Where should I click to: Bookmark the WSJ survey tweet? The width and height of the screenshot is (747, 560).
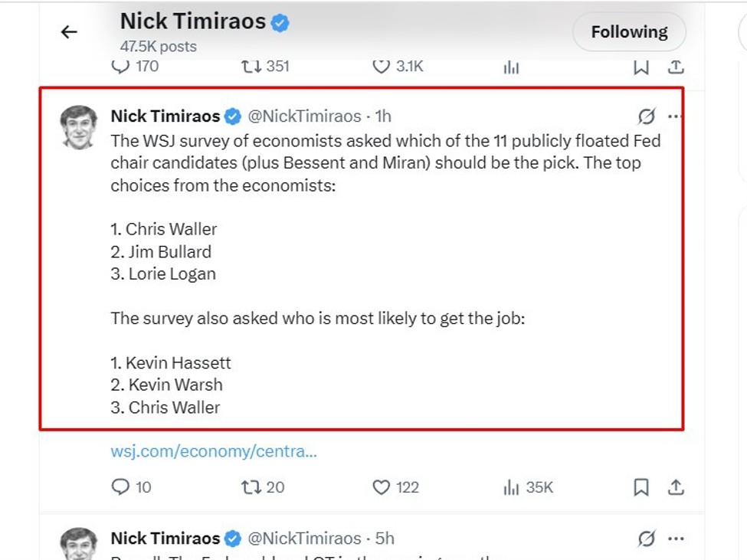pos(641,487)
